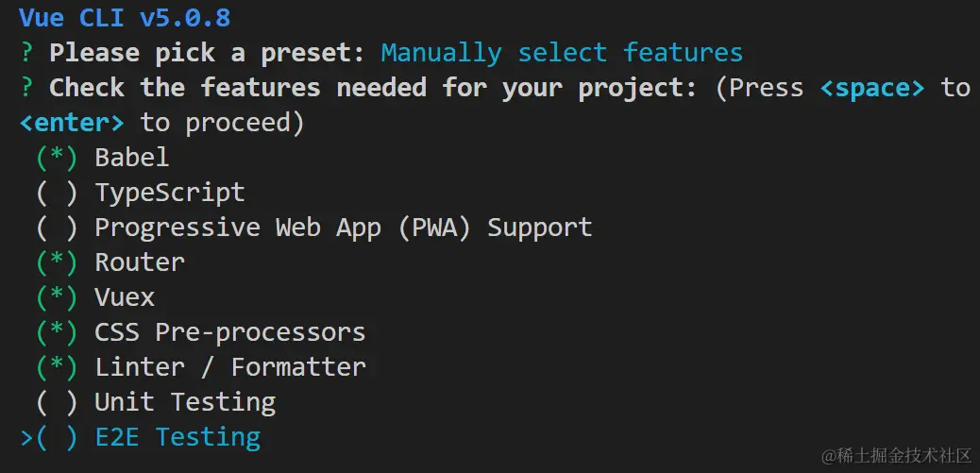
Task: Click the Vue CLI v5.0.8 header
Action: click(x=125, y=18)
